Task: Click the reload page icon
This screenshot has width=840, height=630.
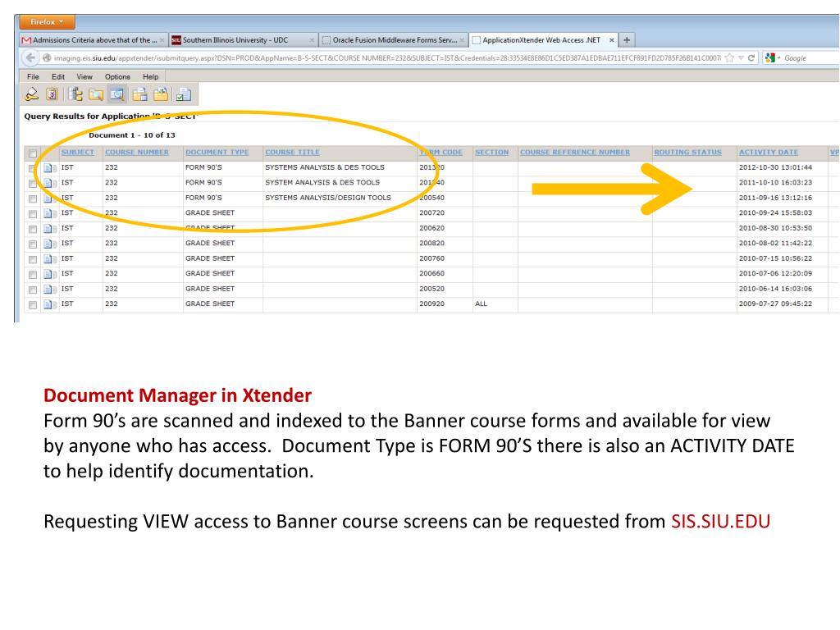Action: 751,58
